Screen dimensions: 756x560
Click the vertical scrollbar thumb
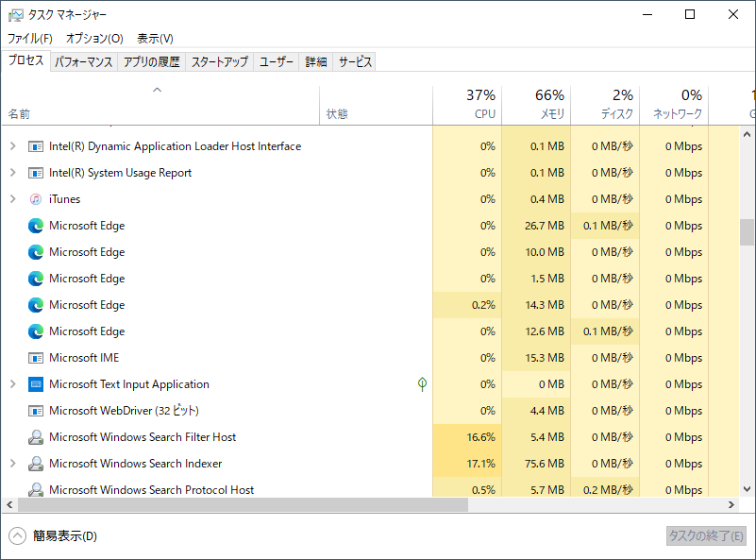pos(747,232)
